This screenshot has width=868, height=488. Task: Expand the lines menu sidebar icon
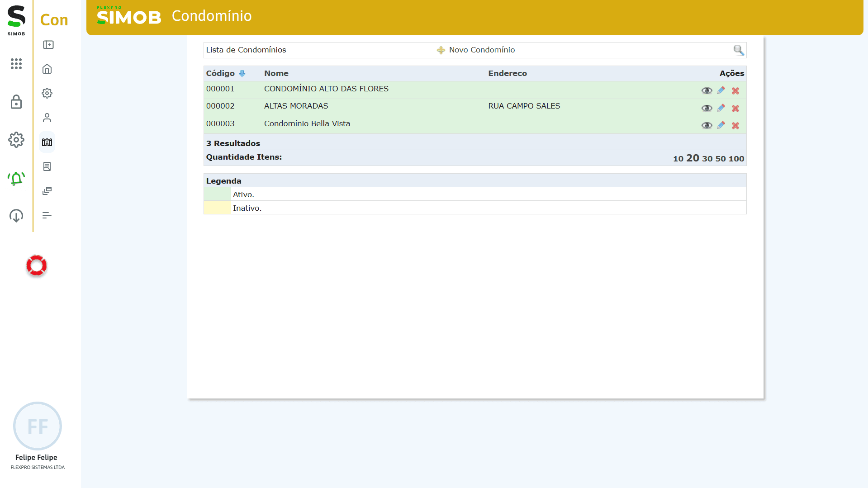tap(47, 215)
